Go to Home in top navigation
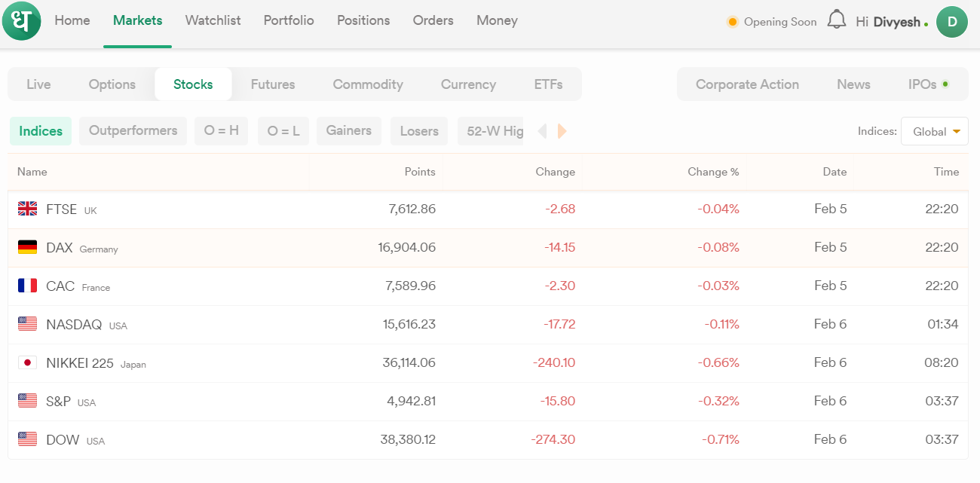 click(72, 20)
